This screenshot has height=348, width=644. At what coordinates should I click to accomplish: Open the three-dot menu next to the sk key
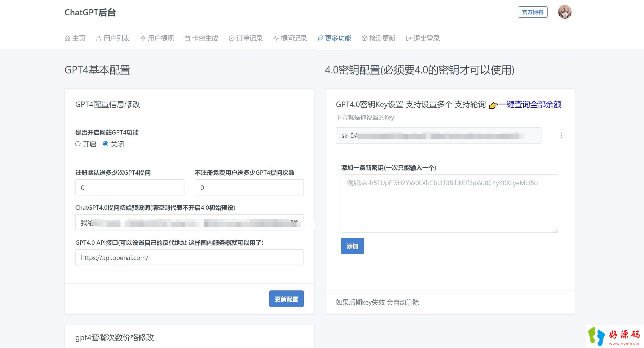click(561, 135)
